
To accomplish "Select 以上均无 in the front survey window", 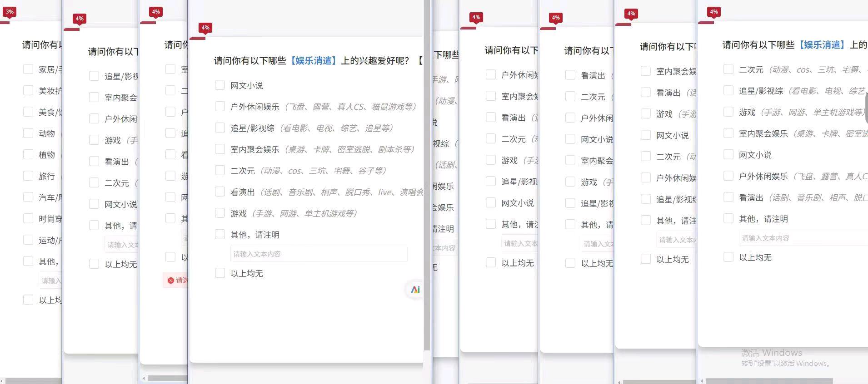I will point(220,273).
